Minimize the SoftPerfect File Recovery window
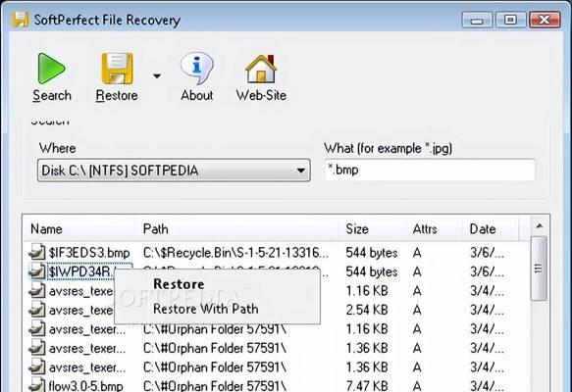572x392 pixels. point(477,20)
